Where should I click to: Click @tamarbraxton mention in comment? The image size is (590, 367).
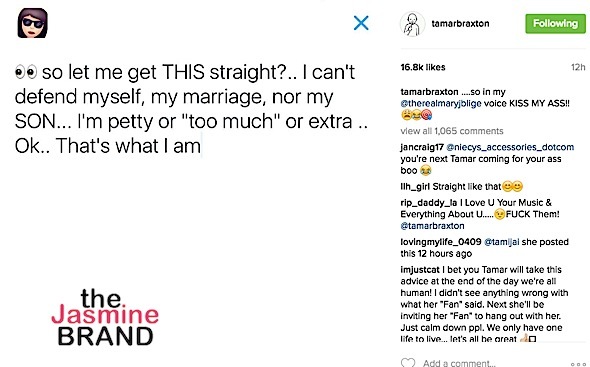432,226
